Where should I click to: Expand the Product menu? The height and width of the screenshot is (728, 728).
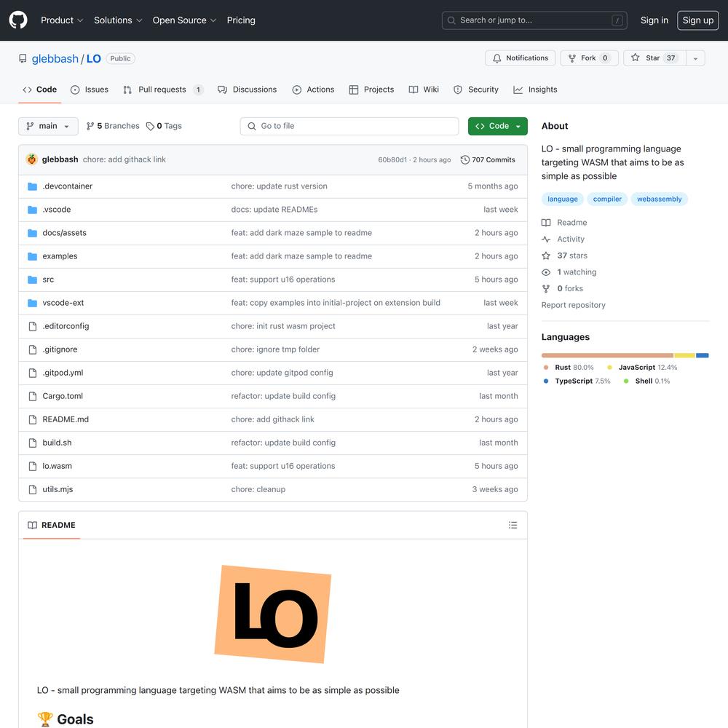(x=62, y=20)
